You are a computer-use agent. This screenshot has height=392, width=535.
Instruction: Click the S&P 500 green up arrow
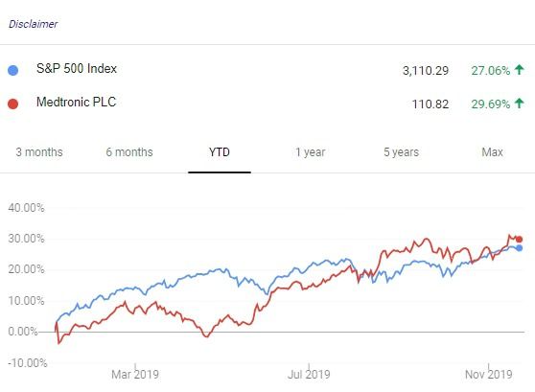pos(519,70)
